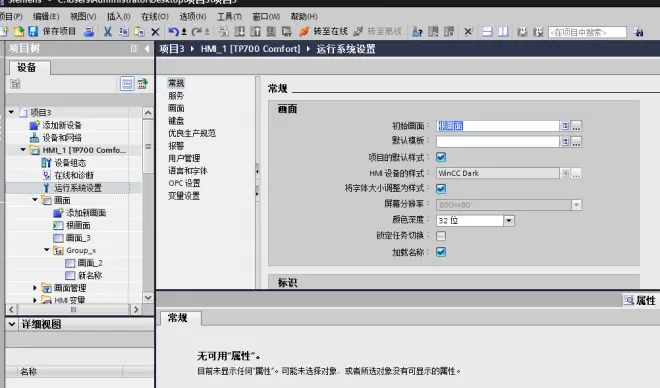Click the cut scissors icon in toolbar
This screenshot has width=660, height=388.
[108, 31]
